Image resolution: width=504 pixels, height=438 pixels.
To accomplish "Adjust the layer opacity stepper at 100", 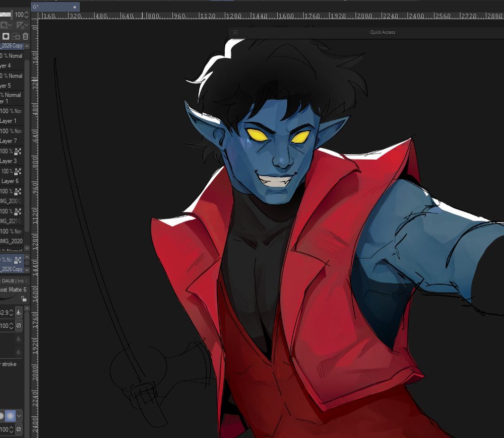I will coord(26,15).
